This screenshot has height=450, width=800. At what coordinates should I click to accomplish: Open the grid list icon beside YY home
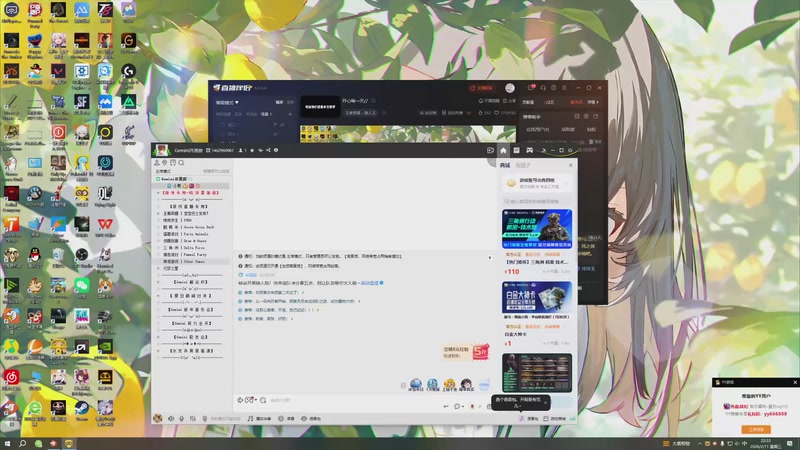pyautogui.click(x=516, y=151)
